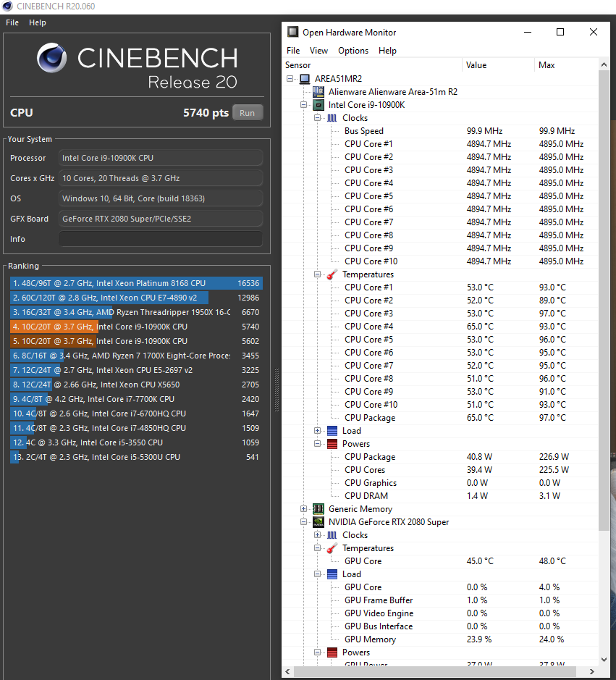Click the Cores x GHz field
This screenshot has width=616, height=680.
pyautogui.click(x=161, y=178)
